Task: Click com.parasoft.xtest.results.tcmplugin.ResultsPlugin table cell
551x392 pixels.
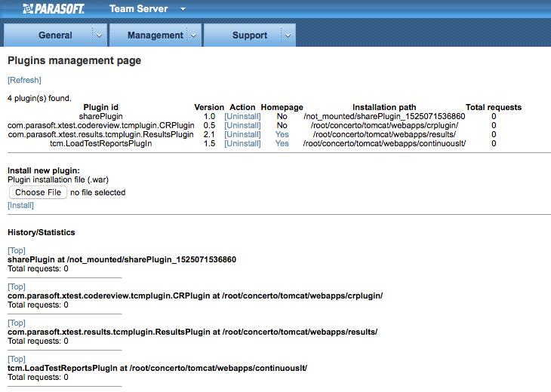Action: pyautogui.click(x=101, y=135)
